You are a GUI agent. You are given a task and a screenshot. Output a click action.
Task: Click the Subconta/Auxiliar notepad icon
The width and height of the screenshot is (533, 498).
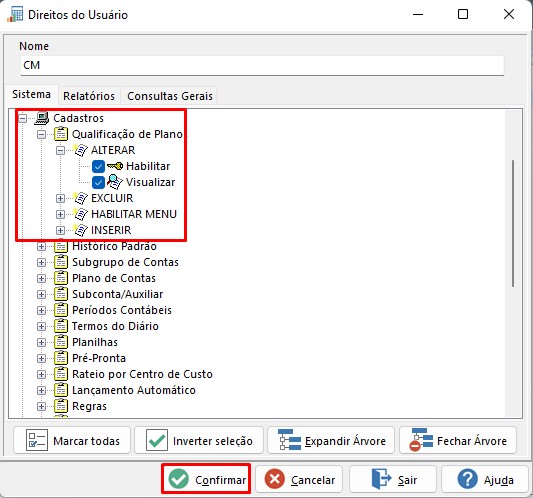coord(61,294)
